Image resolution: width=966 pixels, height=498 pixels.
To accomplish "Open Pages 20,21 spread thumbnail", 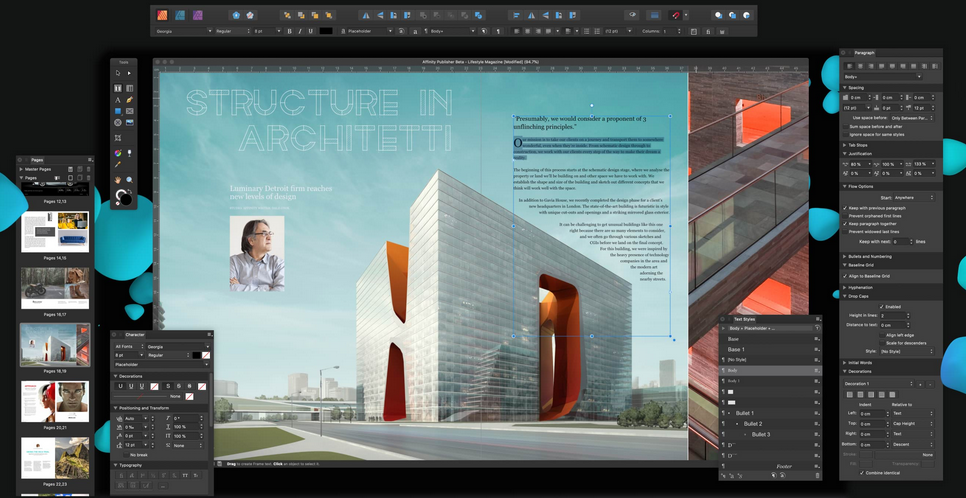I will [x=55, y=402].
